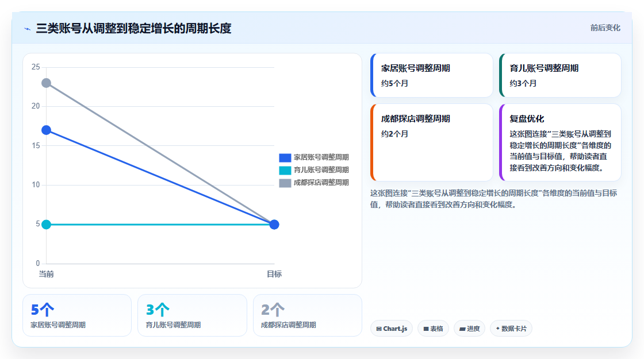The height and width of the screenshot is (359, 644).
Task: Click legend text 成都探店调整周期
Action: click(321, 183)
